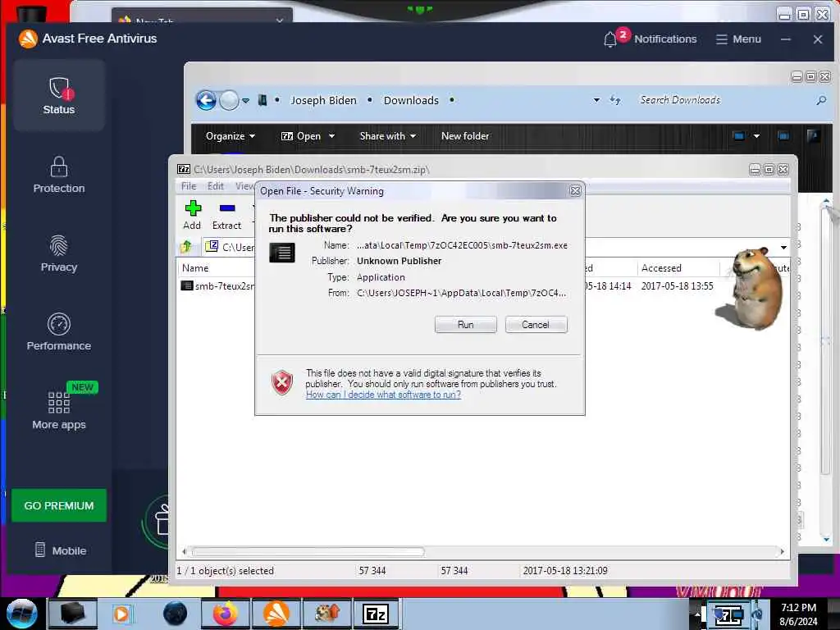This screenshot has width=840, height=630.
Task: Click Forward arrow in Explorer window
Action: (230, 100)
